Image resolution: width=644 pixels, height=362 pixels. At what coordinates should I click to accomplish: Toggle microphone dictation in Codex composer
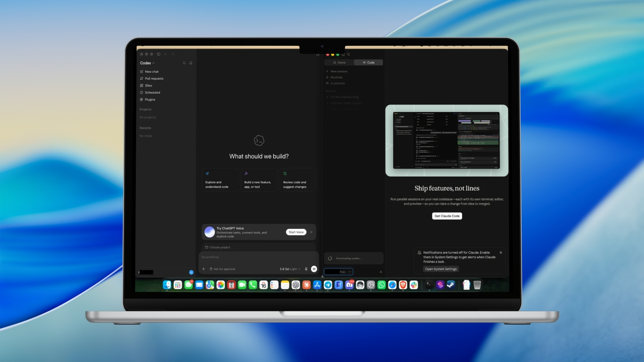pos(306,269)
